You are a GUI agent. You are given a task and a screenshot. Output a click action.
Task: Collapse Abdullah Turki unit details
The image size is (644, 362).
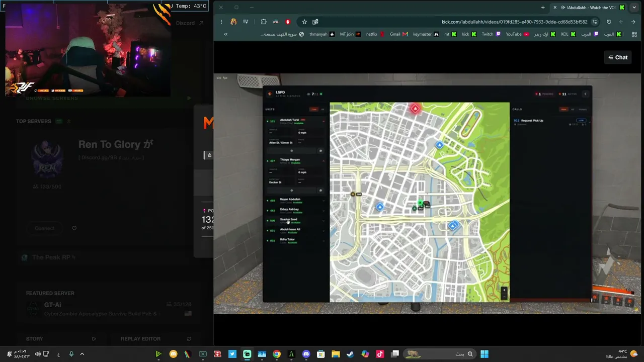click(x=324, y=121)
